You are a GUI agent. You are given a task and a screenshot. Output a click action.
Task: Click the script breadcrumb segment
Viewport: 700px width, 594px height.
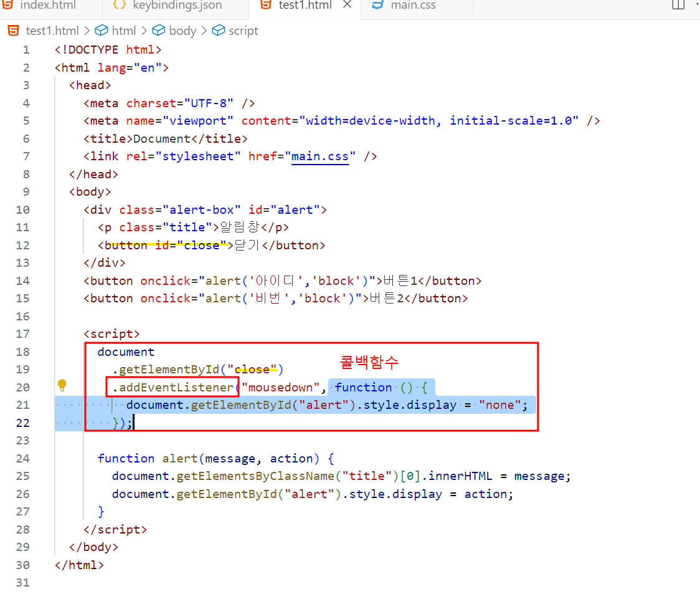click(x=244, y=31)
